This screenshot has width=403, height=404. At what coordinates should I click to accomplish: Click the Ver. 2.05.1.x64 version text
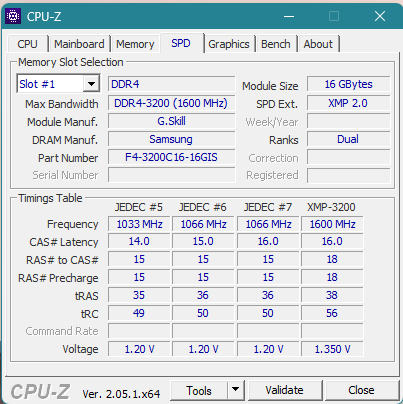tap(121, 394)
